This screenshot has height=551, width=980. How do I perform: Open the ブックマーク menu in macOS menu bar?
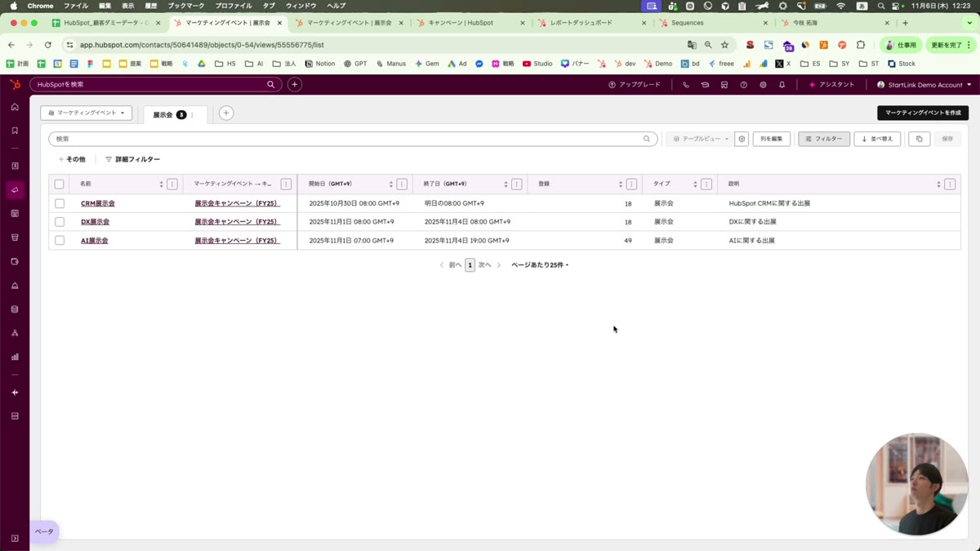185,6
